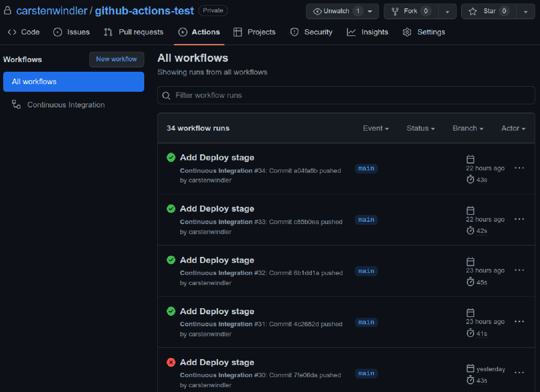Open options menu for run #34
Viewport: 540px width, 392px height.
coord(519,168)
